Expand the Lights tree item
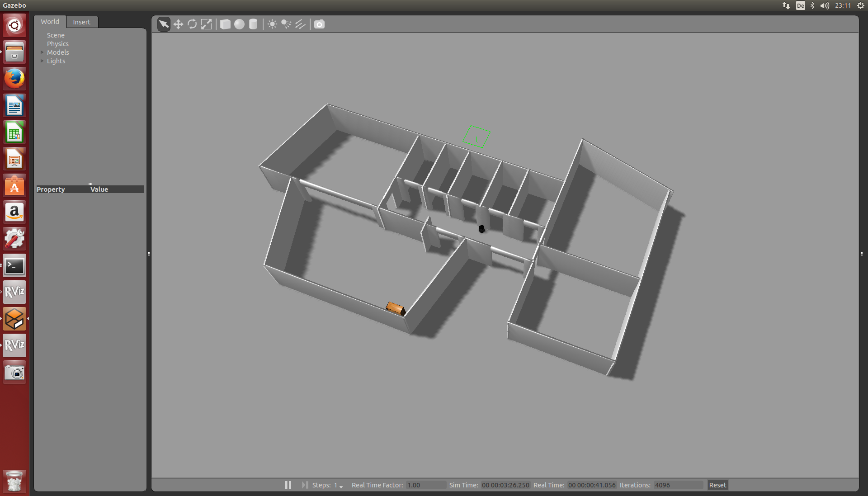The image size is (868, 496). click(42, 61)
